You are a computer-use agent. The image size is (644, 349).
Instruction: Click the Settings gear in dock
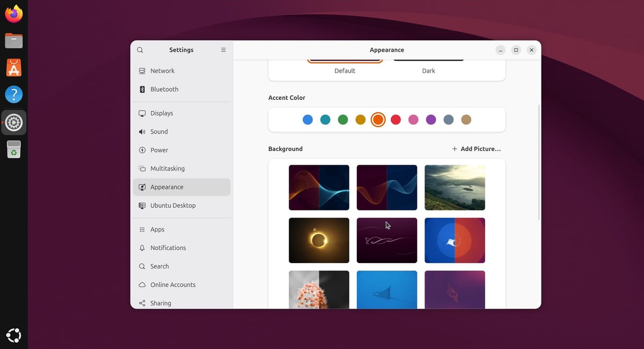[14, 122]
